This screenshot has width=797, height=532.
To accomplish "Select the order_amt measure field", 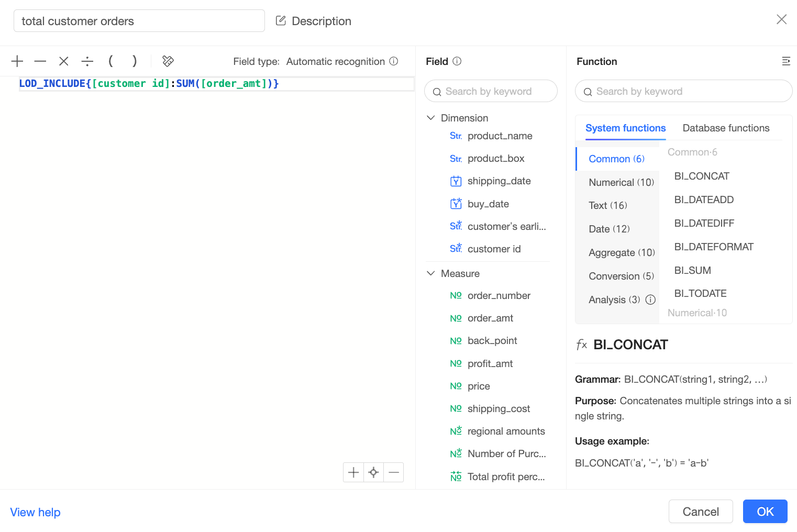I will (490, 318).
